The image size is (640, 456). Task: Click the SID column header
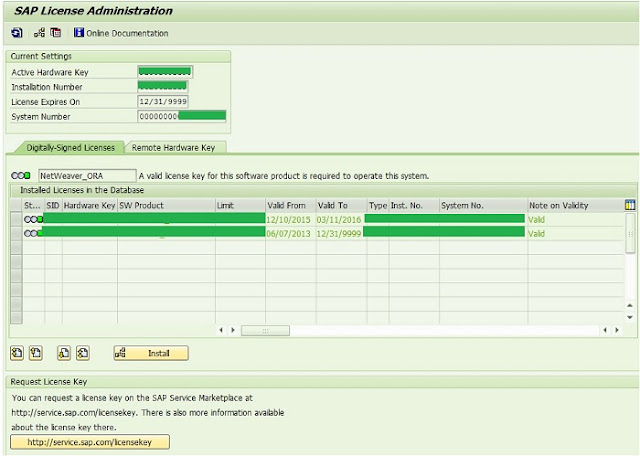(53, 205)
